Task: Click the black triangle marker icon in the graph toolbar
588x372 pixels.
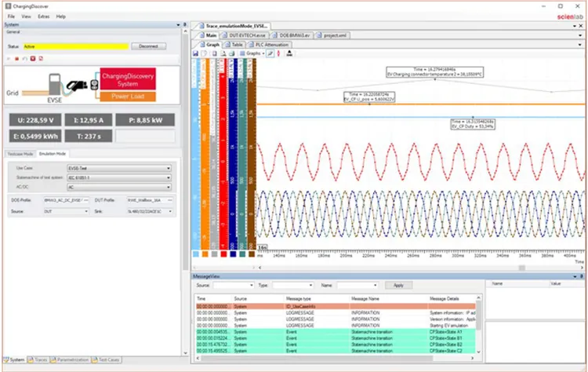Action: [x=289, y=53]
